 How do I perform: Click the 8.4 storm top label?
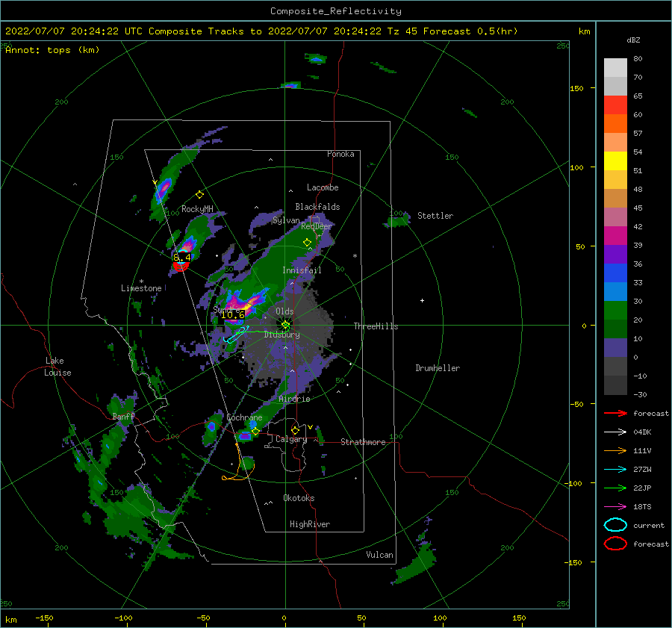tap(182, 258)
